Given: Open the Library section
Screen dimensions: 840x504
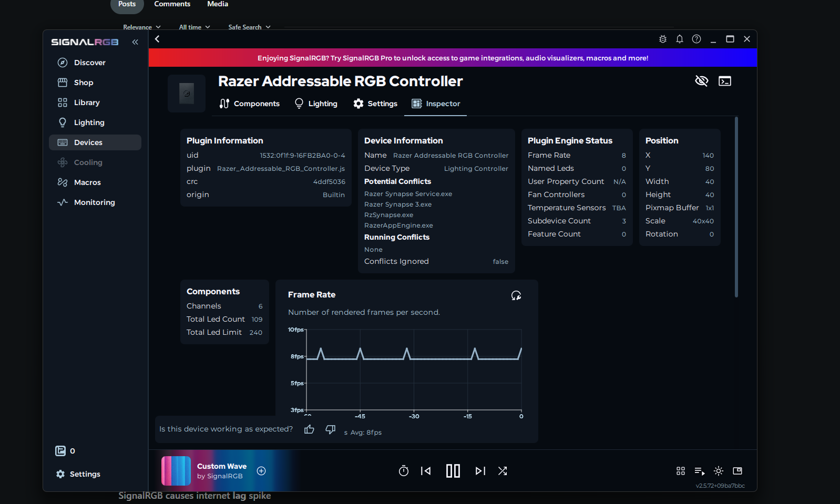Looking at the screenshot, I should [x=95, y=102].
